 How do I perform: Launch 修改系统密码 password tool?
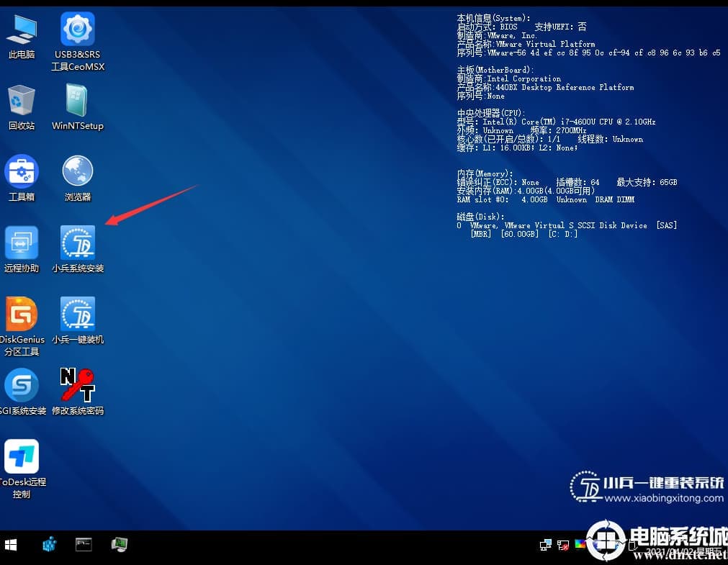click(x=77, y=389)
